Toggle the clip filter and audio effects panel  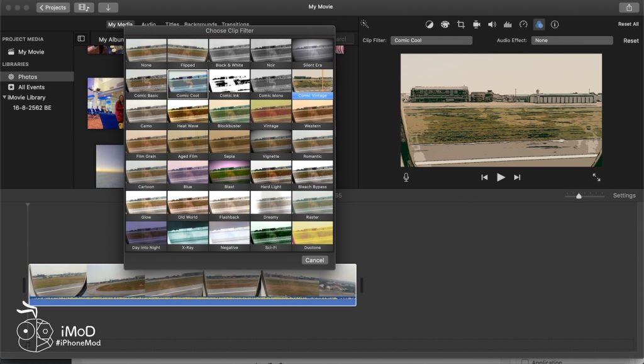(539, 25)
